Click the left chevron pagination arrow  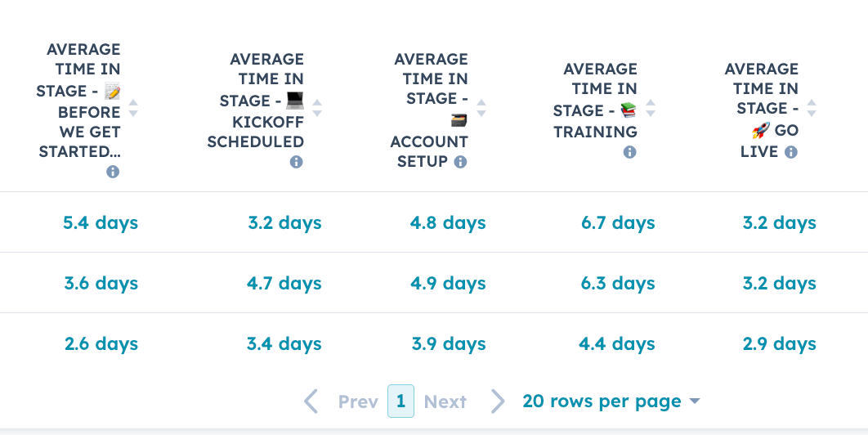pos(311,401)
